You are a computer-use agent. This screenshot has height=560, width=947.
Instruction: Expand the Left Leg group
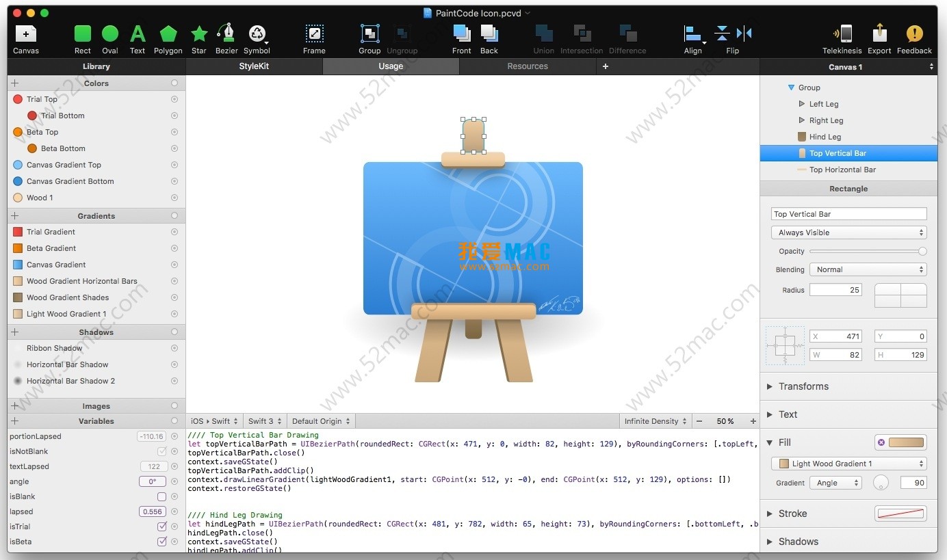[x=802, y=104]
